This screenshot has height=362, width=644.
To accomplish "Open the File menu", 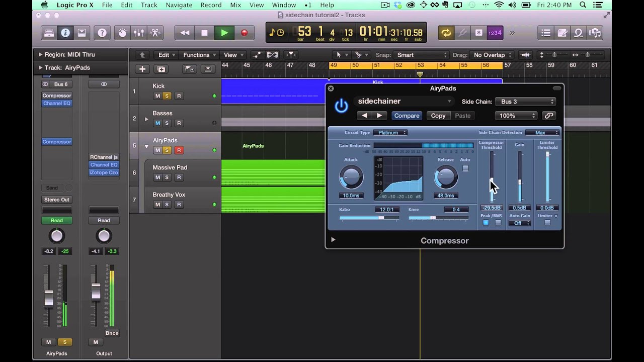I will click(x=107, y=5).
